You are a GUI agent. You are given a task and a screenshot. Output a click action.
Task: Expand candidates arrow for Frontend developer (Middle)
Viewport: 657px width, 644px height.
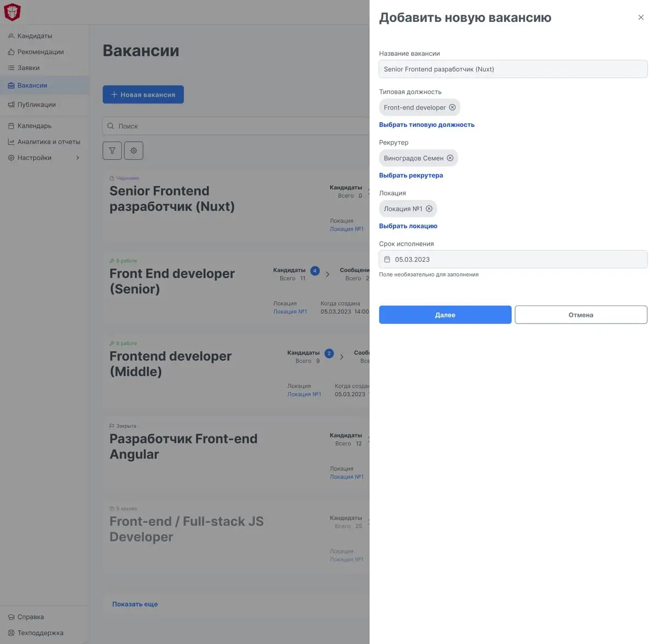342,357
